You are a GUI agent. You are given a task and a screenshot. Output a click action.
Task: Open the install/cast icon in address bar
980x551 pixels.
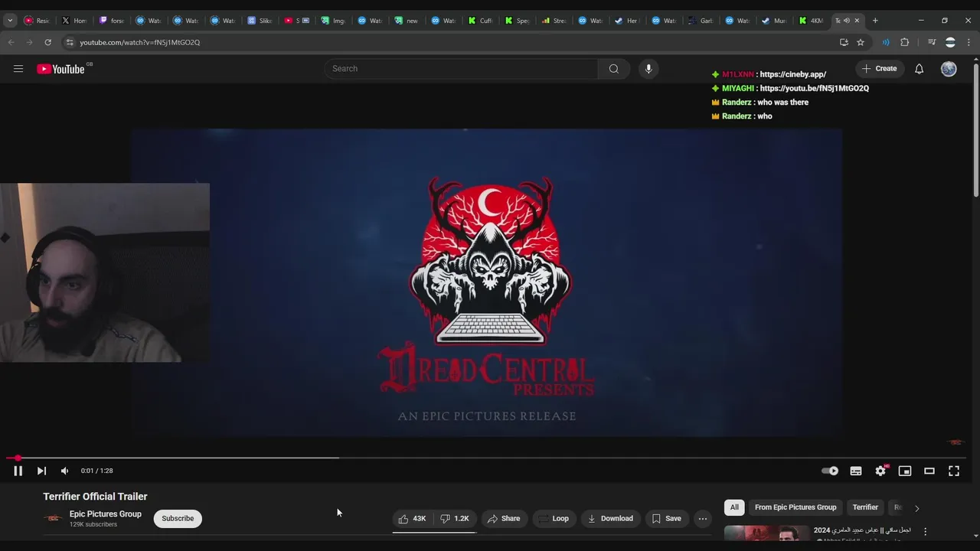[844, 42]
